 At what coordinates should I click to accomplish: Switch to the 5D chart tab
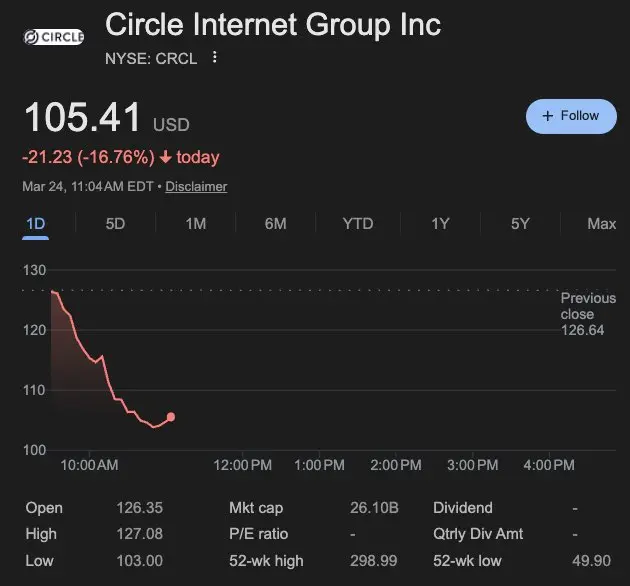(116, 224)
